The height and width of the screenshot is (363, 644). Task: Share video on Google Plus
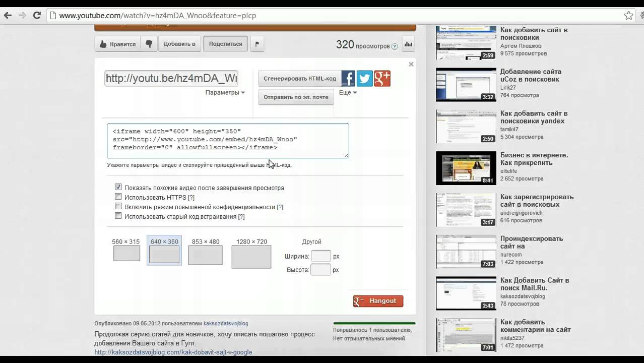[382, 78]
